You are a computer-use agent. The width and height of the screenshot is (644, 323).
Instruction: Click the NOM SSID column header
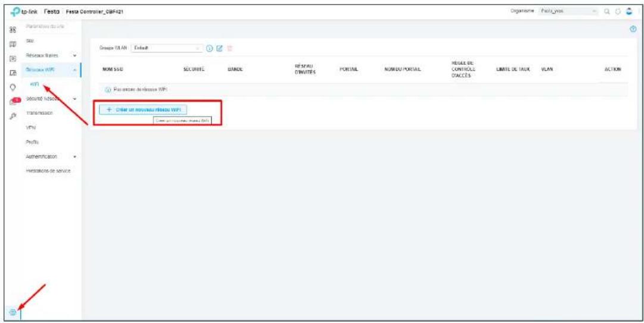pos(113,70)
